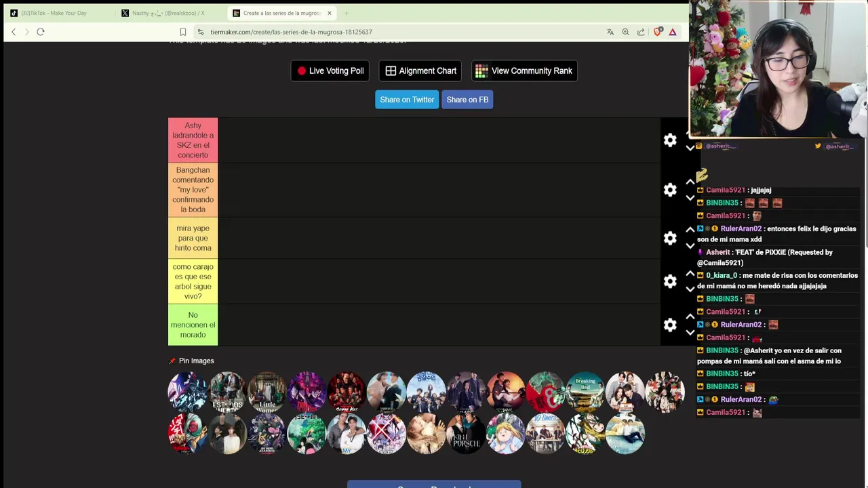Click username '0_kiara_0' in chat
Screen dimensions: 868x488
722,276
